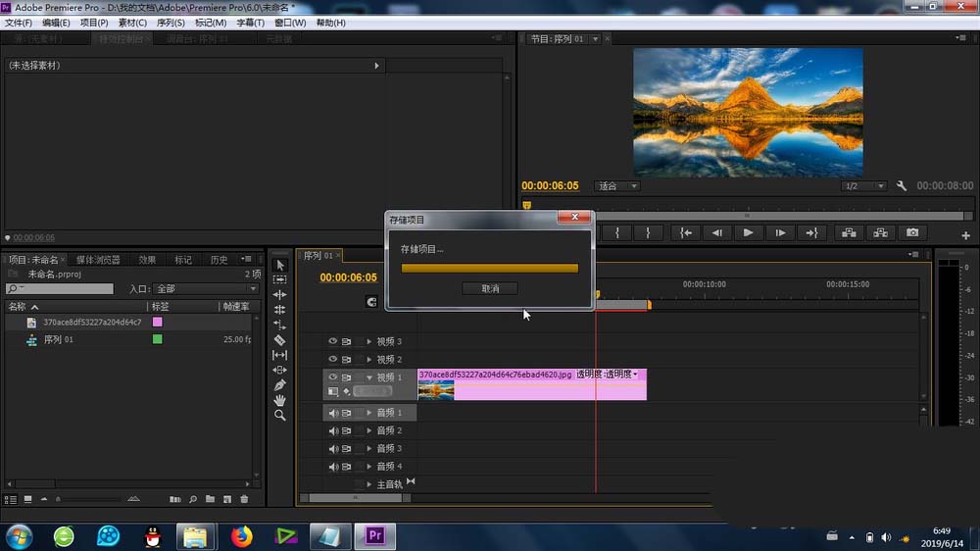Click Mark Out in program monitor
Screen dimensions: 980x551
[x=648, y=232]
